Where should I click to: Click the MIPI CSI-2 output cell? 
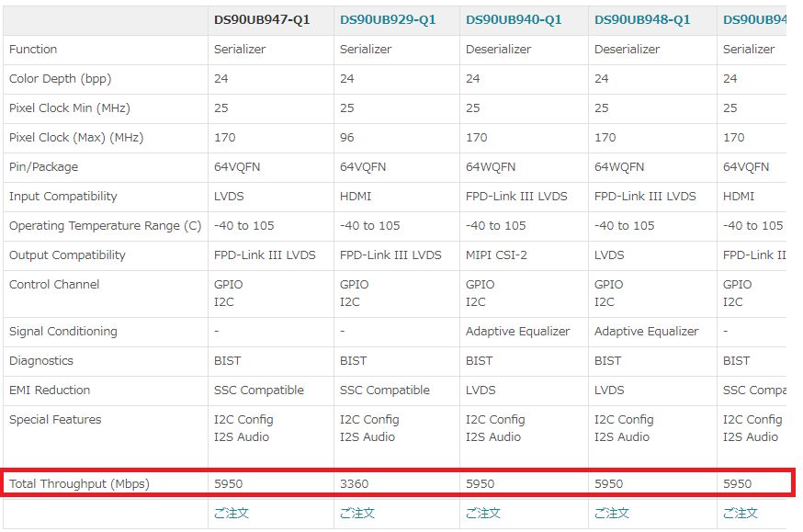pos(496,255)
